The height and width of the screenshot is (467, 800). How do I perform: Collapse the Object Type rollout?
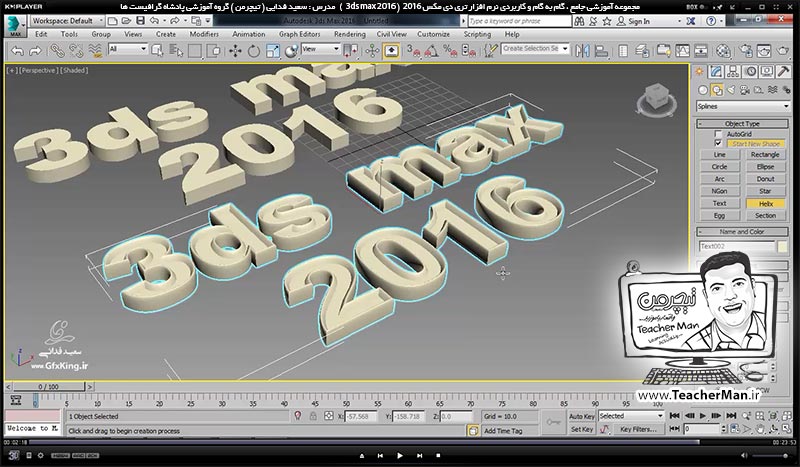(x=742, y=124)
